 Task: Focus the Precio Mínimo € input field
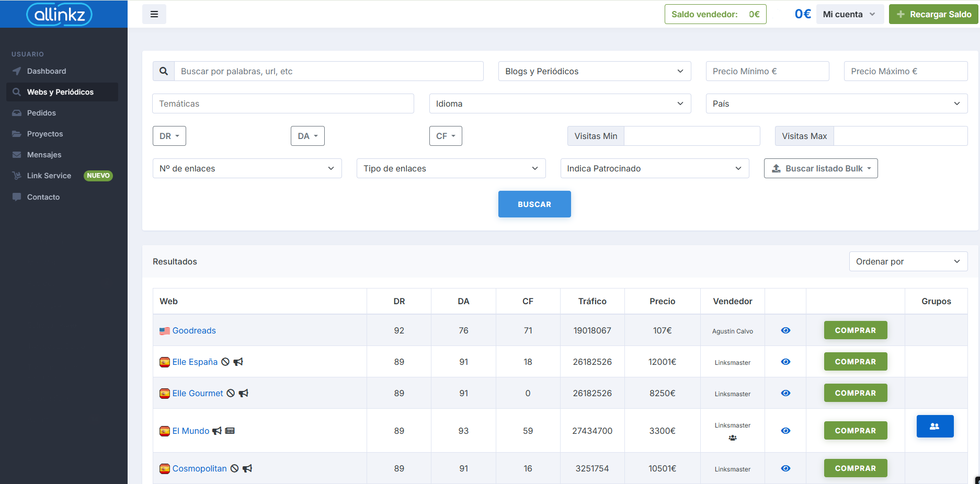click(767, 71)
